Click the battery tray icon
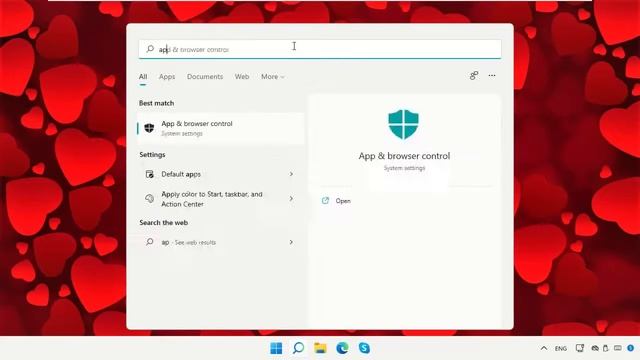 pos(606,348)
